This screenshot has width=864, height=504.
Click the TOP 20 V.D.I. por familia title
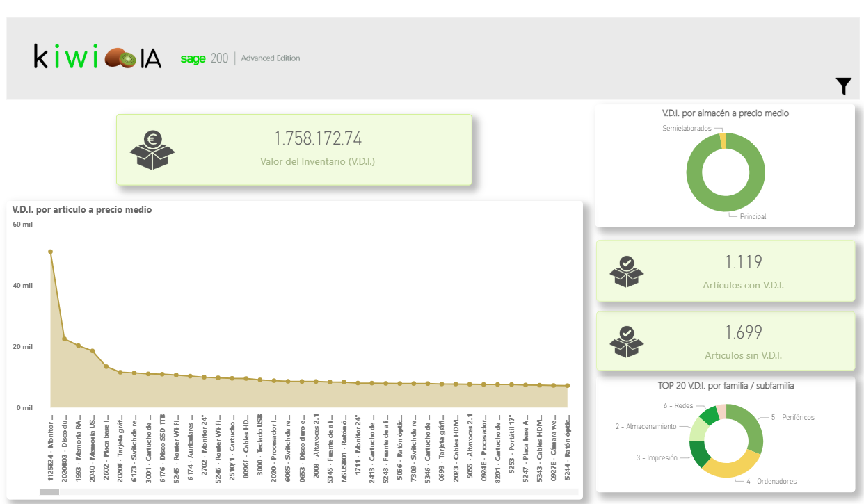click(x=726, y=385)
